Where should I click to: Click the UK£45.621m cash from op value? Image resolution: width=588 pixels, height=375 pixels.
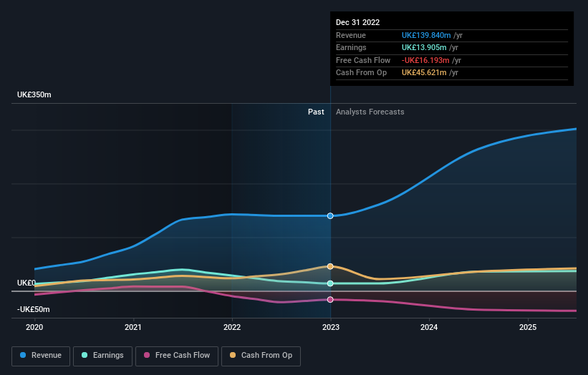tap(424, 73)
